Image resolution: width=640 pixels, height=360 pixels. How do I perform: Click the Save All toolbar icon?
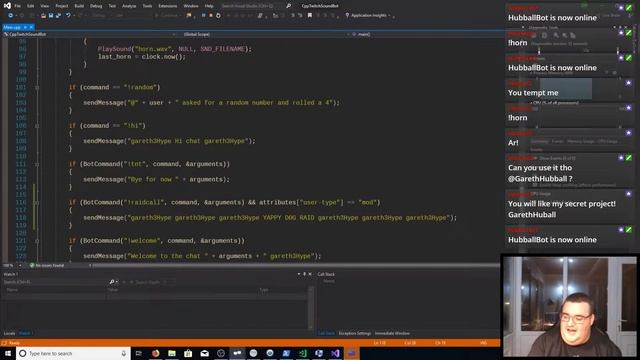point(58,16)
